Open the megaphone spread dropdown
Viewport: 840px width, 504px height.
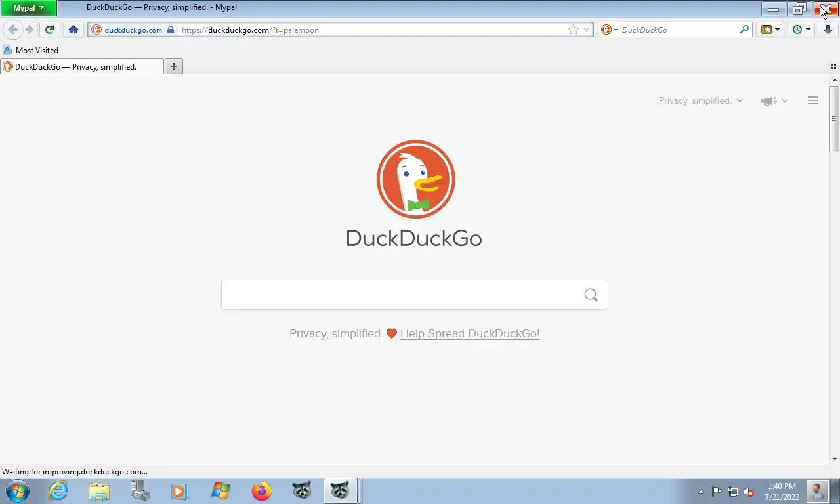pos(774,100)
